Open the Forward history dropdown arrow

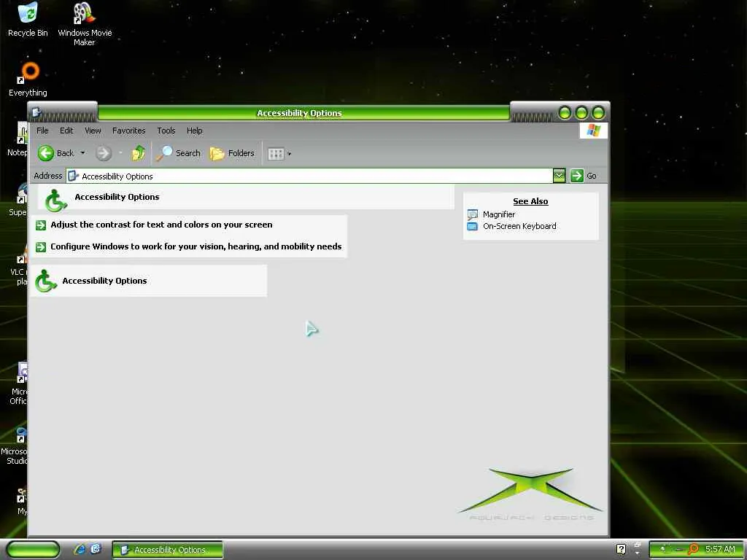(x=120, y=153)
